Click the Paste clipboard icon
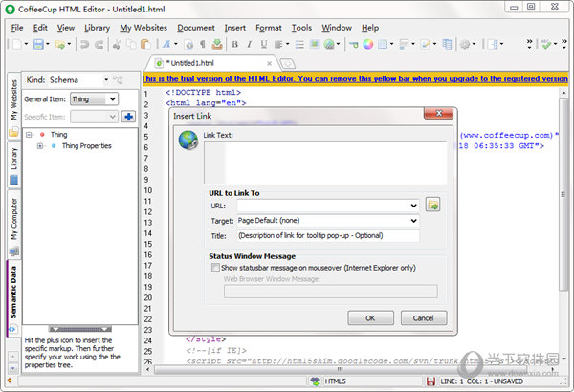This screenshot has height=392, width=574. click(145, 45)
